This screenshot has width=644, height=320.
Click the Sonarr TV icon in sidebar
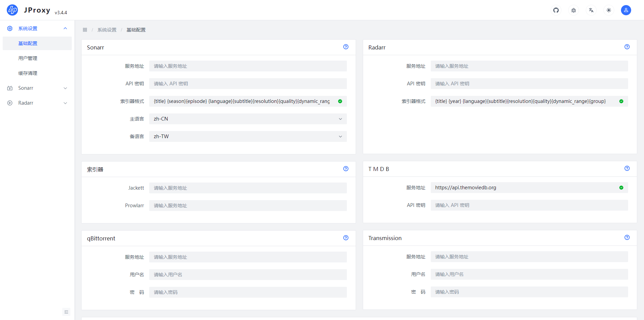10,88
